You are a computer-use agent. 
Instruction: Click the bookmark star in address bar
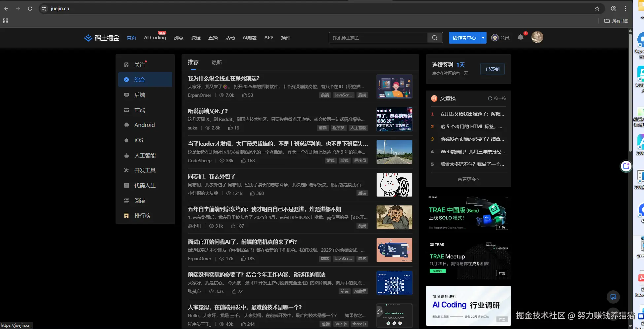click(x=597, y=9)
